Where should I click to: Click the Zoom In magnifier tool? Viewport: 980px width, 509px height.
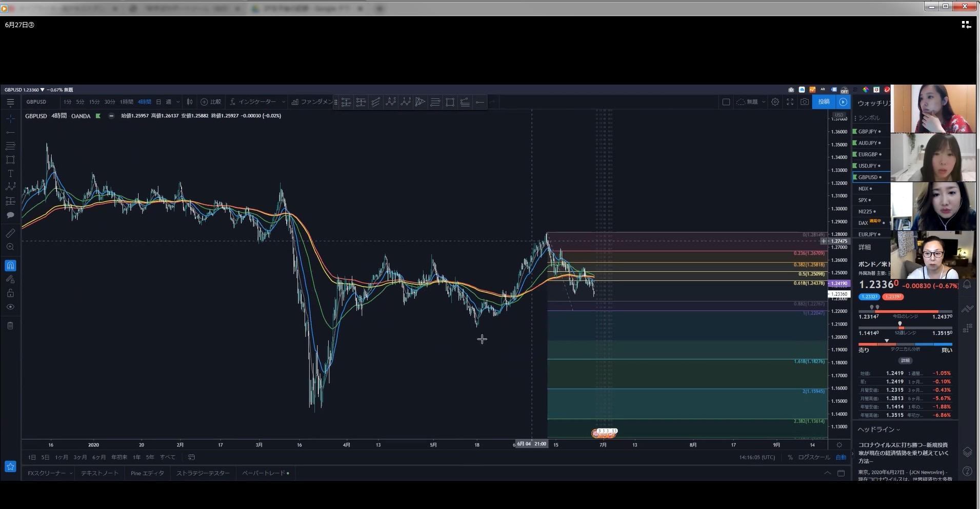(10, 247)
